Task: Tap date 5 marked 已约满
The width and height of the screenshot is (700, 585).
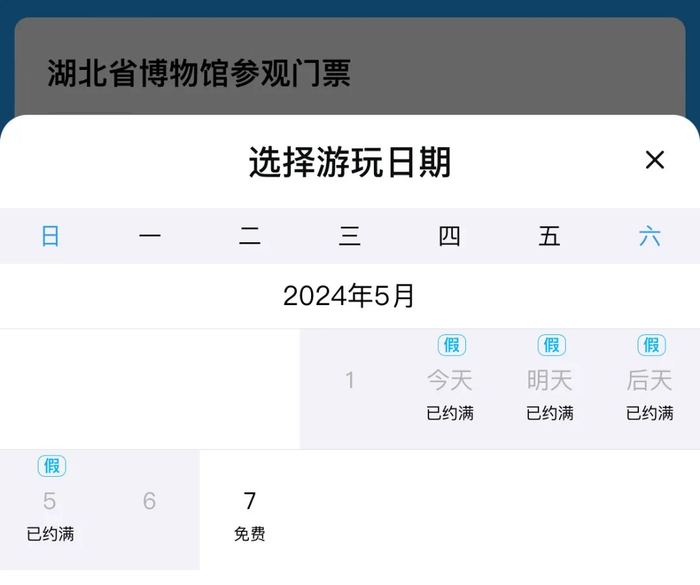Action: [x=50, y=510]
